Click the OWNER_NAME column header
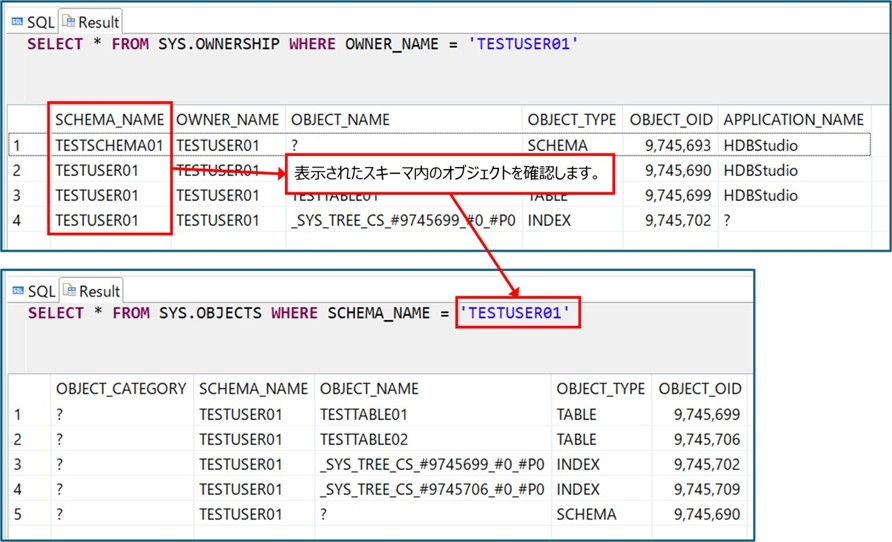 tap(227, 119)
